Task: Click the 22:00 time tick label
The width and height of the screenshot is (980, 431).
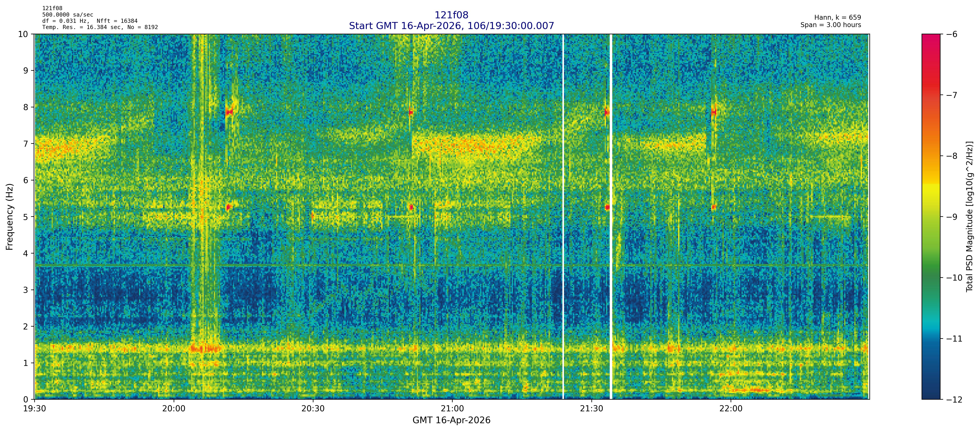Action: pyautogui.click(x=730, y=409)
